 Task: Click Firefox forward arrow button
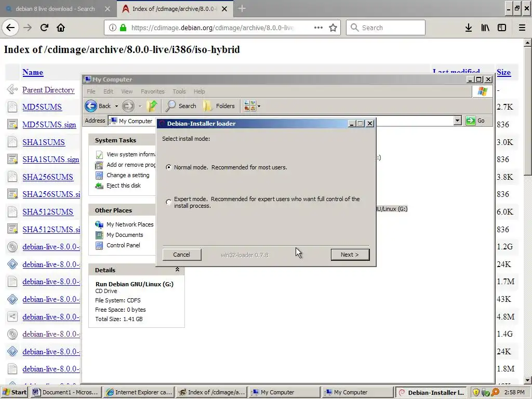28,28
